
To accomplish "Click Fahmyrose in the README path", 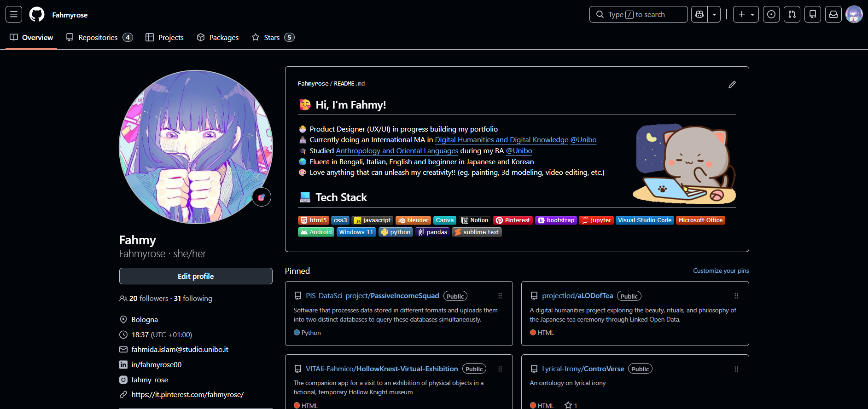I will click(x=313, y=83).
